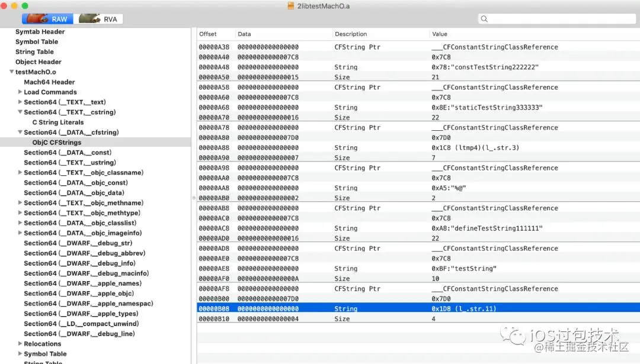Screen dimensions: 640x364
Task: Open Section64 (__DATA,__objc_data)
Action: click(x=74, y=193)
